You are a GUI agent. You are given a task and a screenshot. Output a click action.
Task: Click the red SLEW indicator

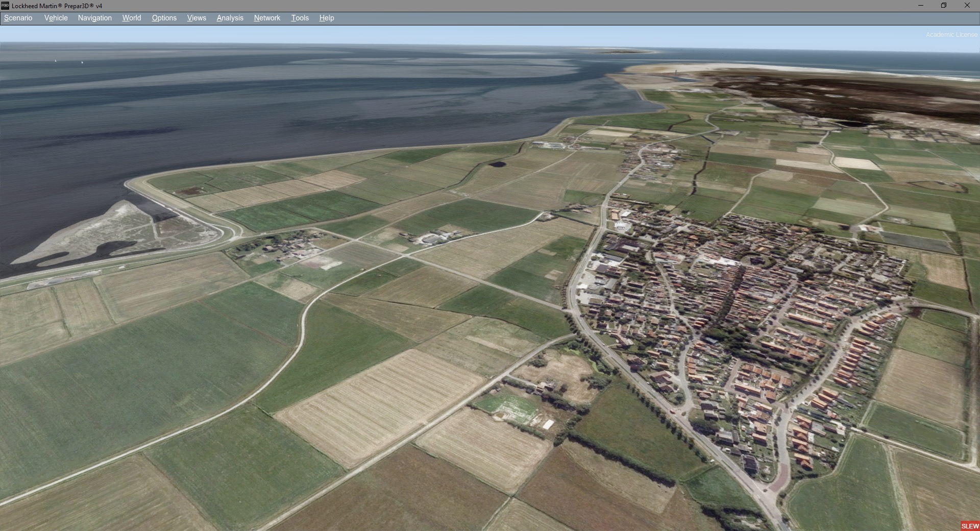coord(970,526)
